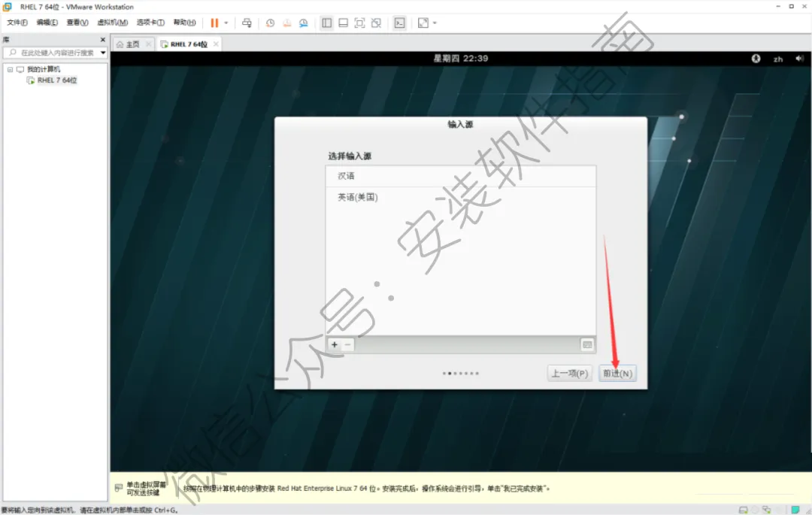Toggle the thumbnail bar view
The image size is (812, 515).
coord(344,23)
